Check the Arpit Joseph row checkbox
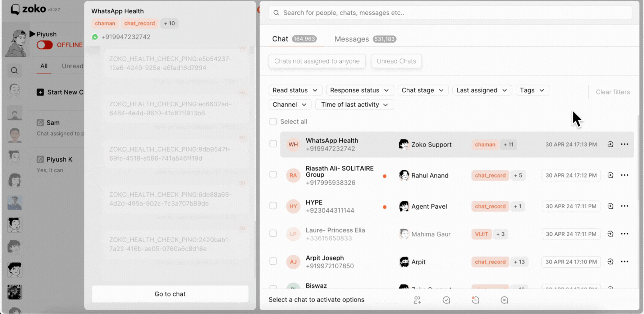This screenshot has height=314, width=644. tap(273, 261)
